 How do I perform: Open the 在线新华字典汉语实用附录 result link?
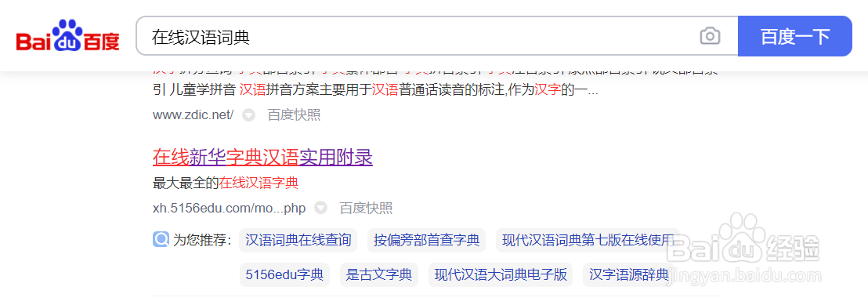click(262, 158)
